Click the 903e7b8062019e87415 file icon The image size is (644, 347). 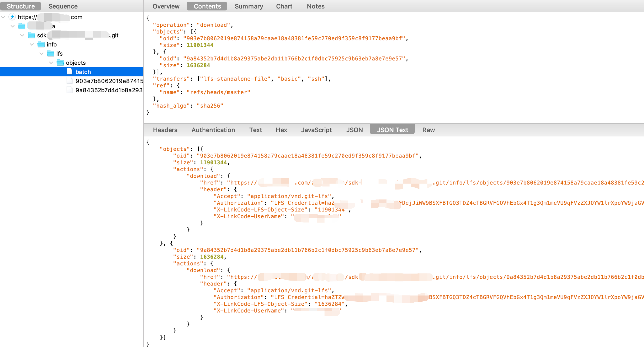click(x=70, y=81)
